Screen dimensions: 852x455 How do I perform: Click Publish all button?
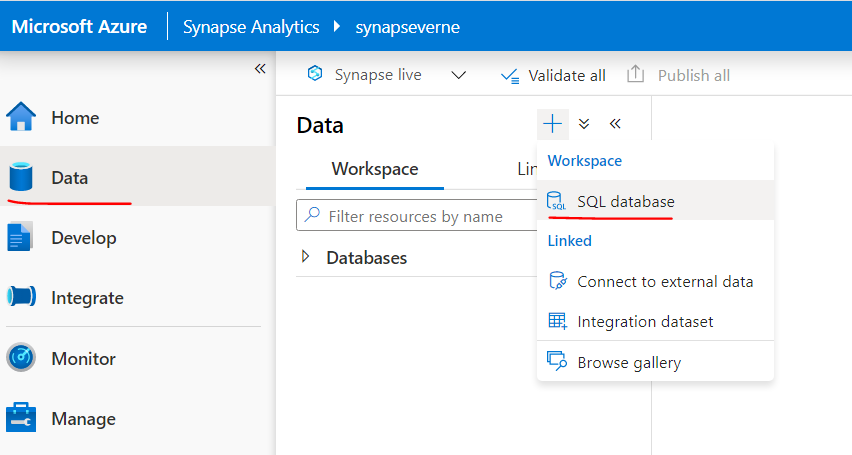pos(678,75)
